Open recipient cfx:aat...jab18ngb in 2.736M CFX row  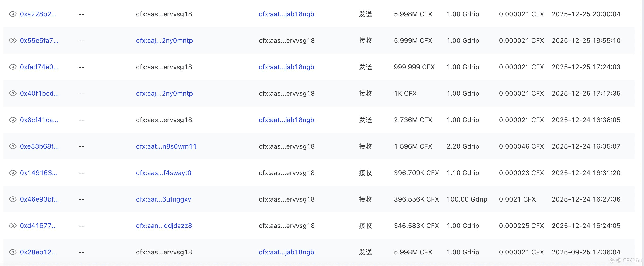tap(286, 120)
